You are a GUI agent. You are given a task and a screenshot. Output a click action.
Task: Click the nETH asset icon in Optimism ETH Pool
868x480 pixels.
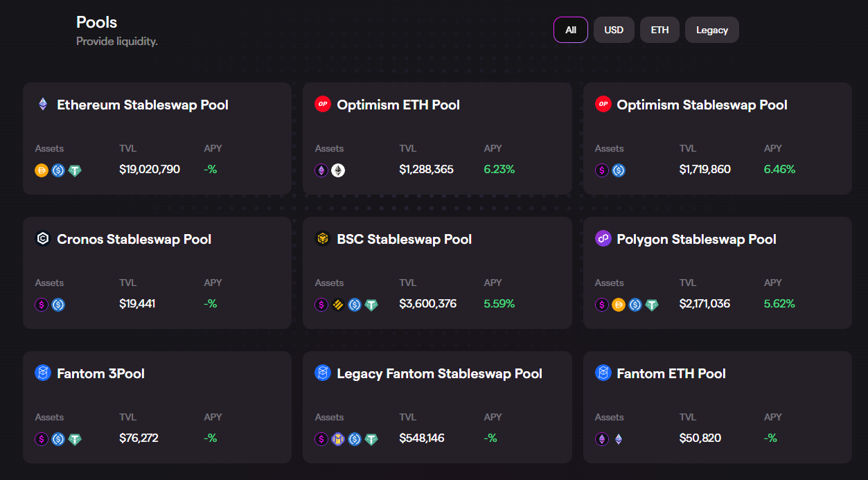pos(321,170)
